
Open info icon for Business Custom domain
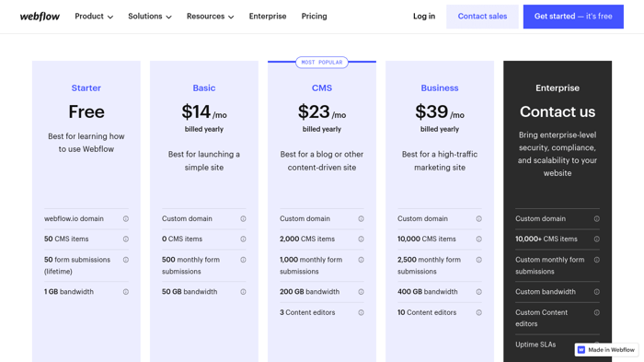(x=479, y=219)
